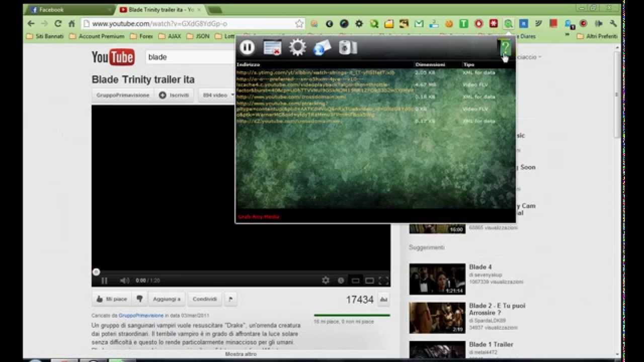This screenshot has height=362, width=644.
Task: Open the Forex bookmarks folder
Action: point(141,36)
